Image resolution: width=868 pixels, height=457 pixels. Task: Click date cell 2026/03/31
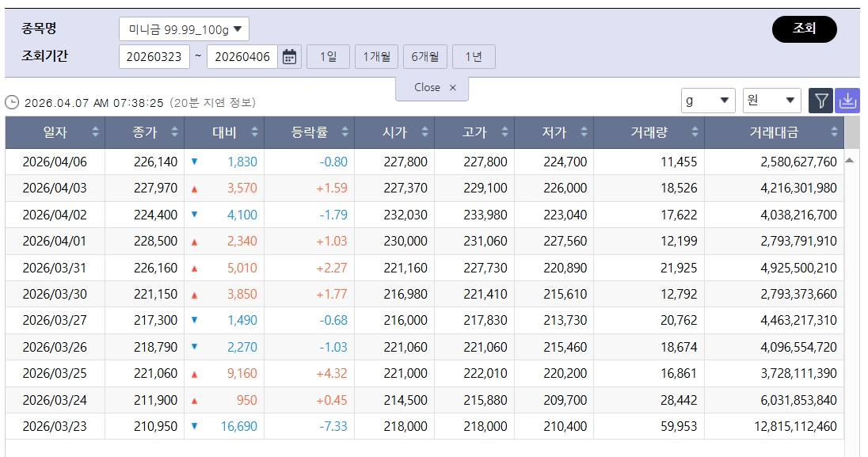click(55, 268)
